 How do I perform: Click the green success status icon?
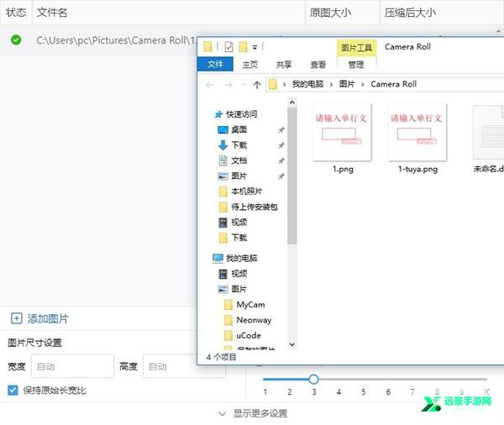point(16,39)
